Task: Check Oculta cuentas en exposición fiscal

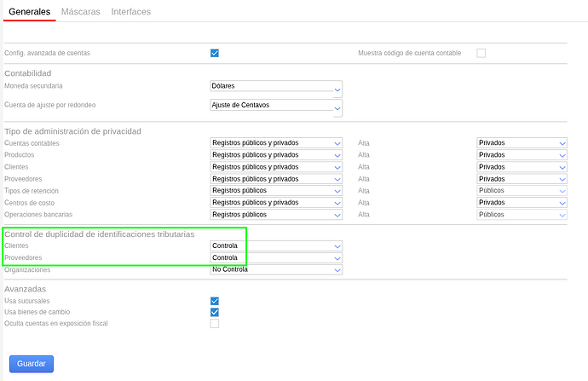Action: pos(215,324)
